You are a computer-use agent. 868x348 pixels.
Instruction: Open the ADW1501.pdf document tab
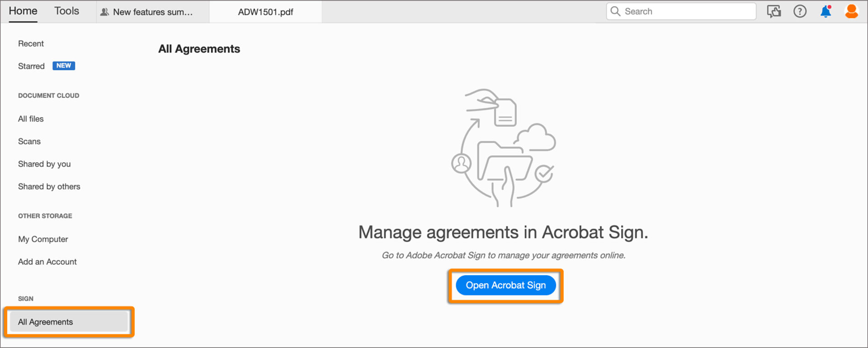coord(265,12)
